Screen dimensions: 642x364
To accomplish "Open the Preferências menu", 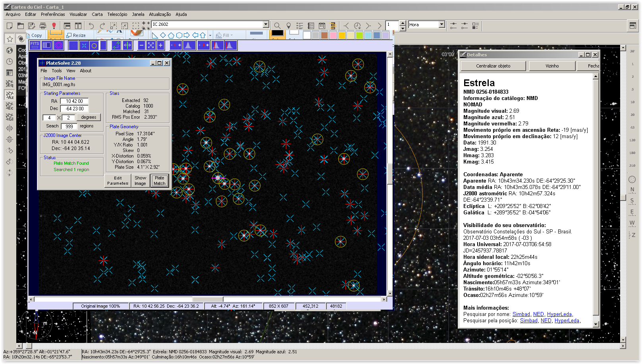I will [53, 14].
